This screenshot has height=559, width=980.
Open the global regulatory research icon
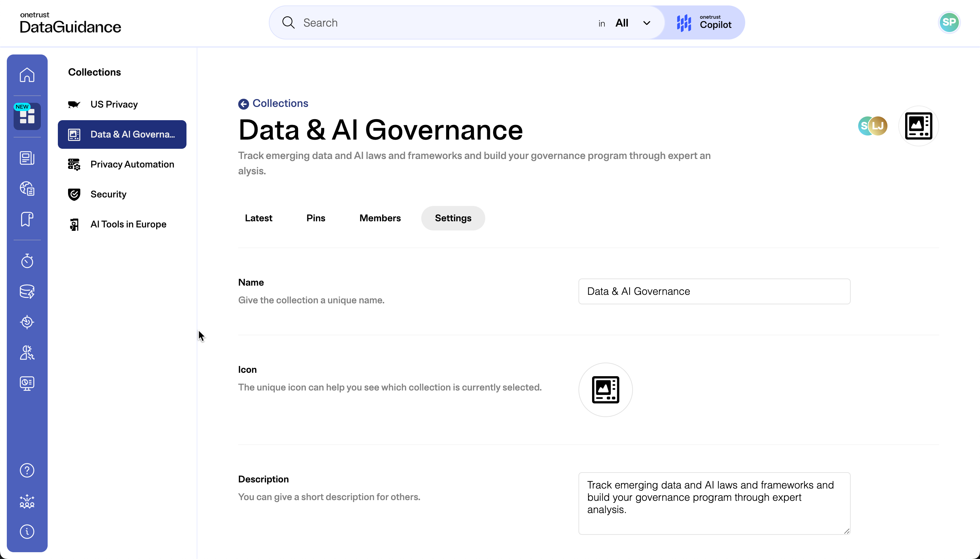pos(27,189)
